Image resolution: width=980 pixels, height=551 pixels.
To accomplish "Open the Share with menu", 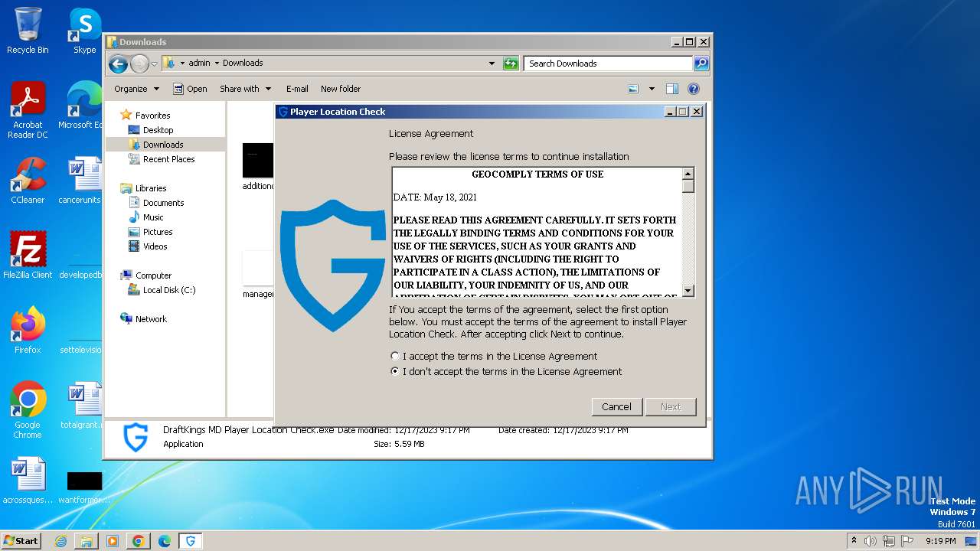I will coord(245,89).
